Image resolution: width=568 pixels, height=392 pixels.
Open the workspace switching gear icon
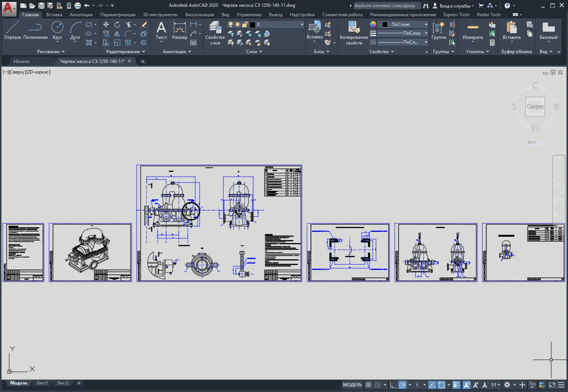[507, 385]
